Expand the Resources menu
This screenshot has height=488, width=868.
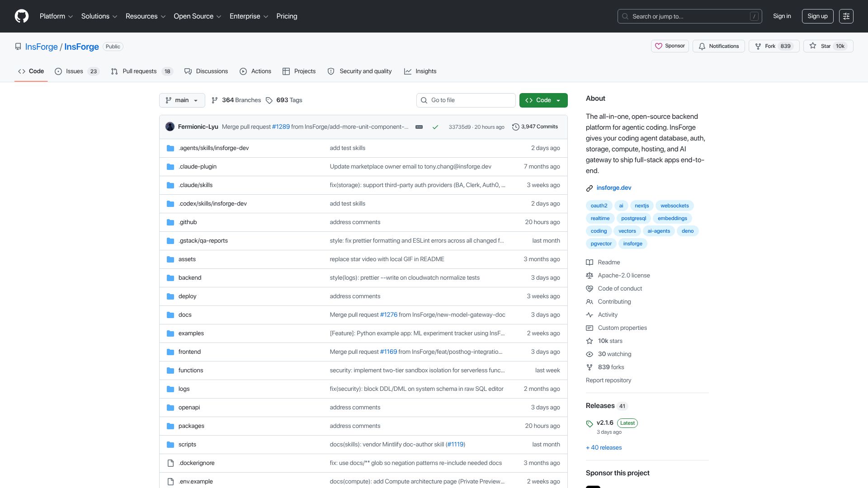tap(146, 16)
